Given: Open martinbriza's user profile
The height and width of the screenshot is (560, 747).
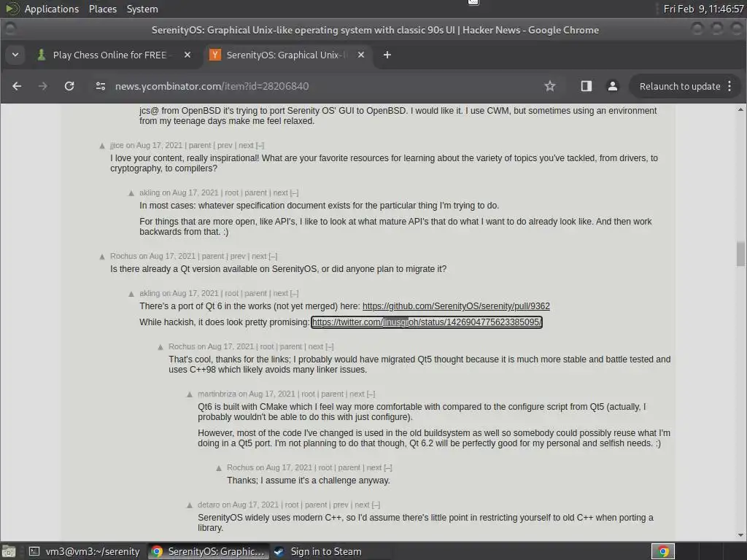Looking at the screenshot, I should click(217, 394).
